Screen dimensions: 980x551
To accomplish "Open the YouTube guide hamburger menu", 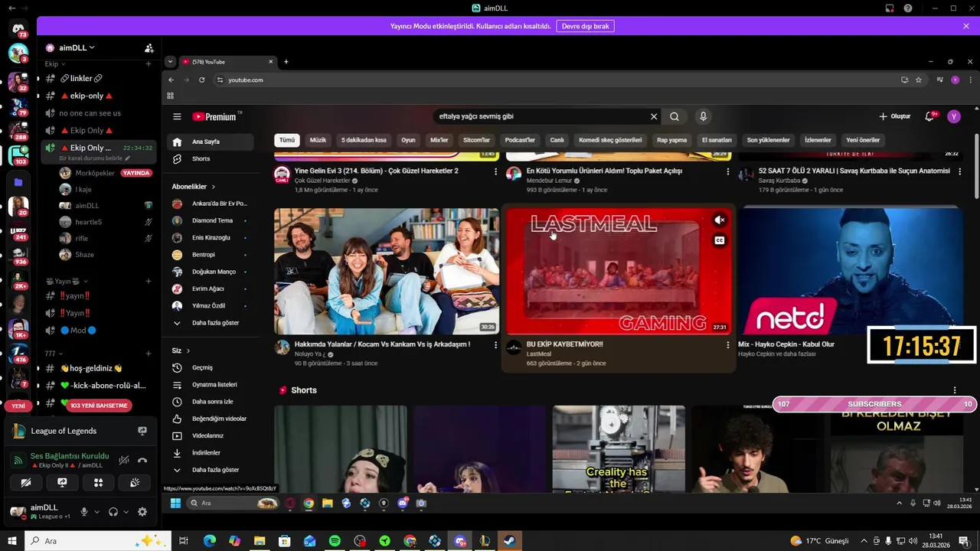I will [177, 117].
